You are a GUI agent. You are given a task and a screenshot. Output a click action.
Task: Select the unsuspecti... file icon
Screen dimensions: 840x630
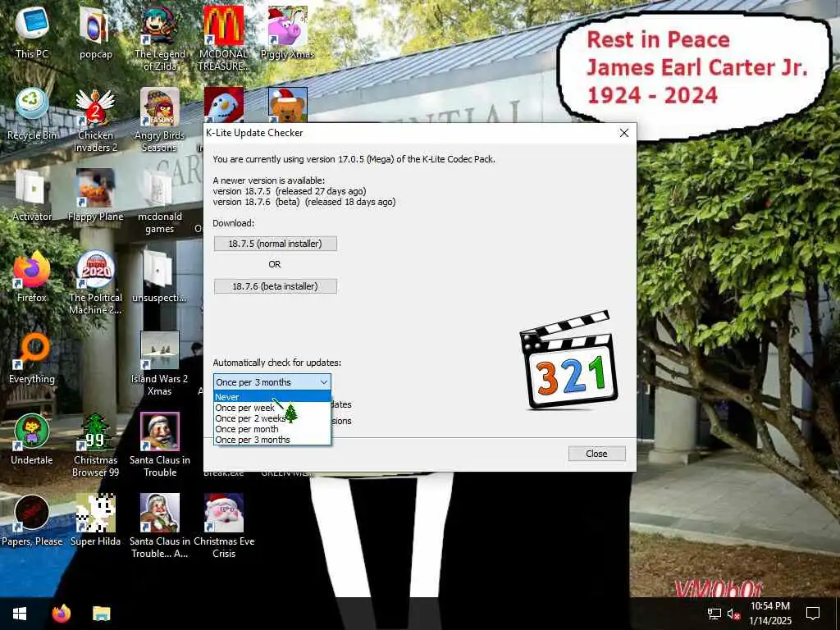tap(160, 276)
